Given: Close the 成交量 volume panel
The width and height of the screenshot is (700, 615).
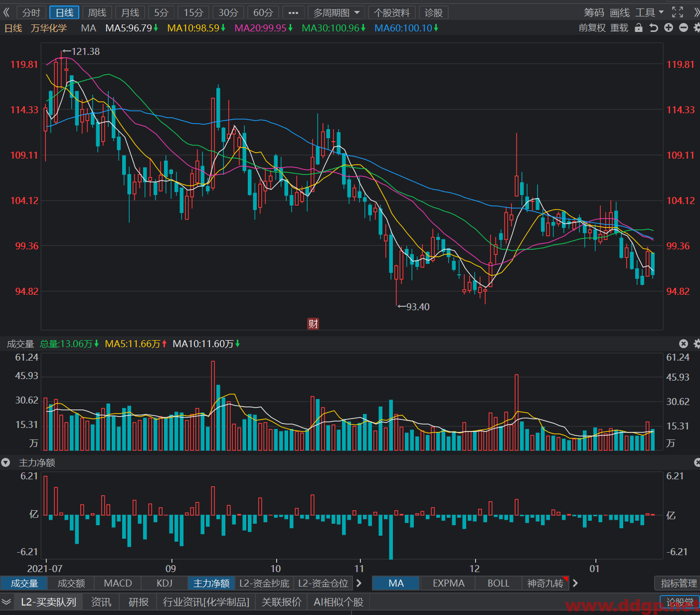Looking at the screenshot, I should click(684, 344).
